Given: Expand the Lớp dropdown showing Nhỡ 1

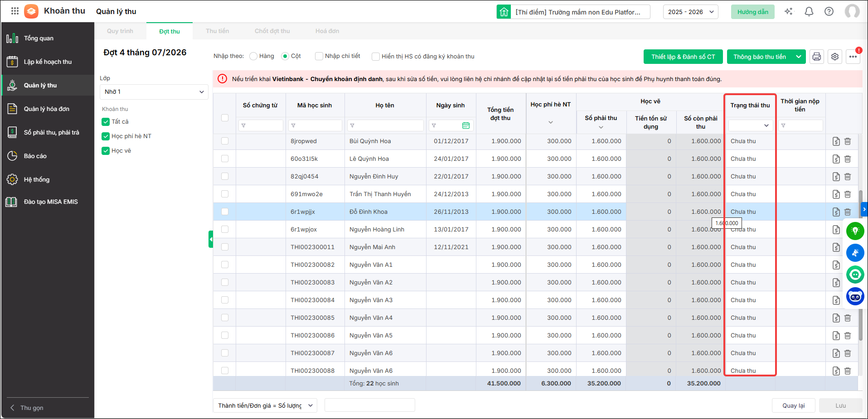Looking at the screenshot, I should click(x=154, y=92).
